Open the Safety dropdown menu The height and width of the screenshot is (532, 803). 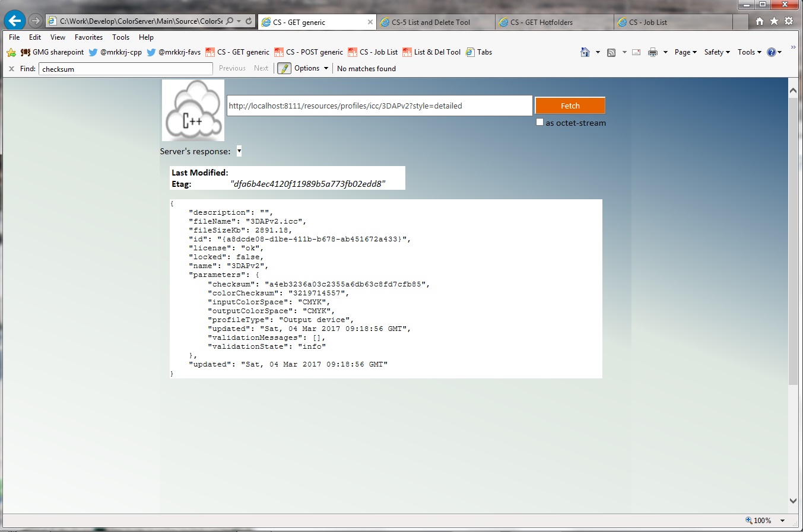[717, 52]
